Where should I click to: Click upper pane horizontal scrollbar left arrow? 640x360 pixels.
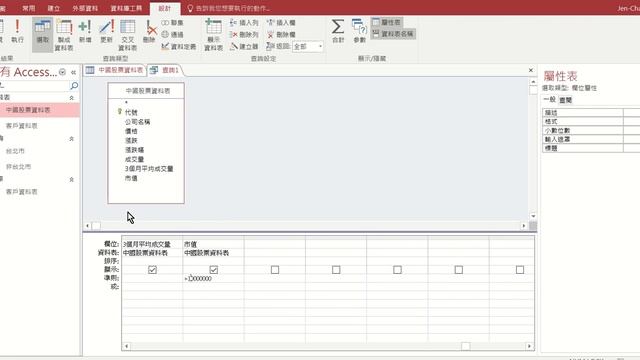pos(87,226)
